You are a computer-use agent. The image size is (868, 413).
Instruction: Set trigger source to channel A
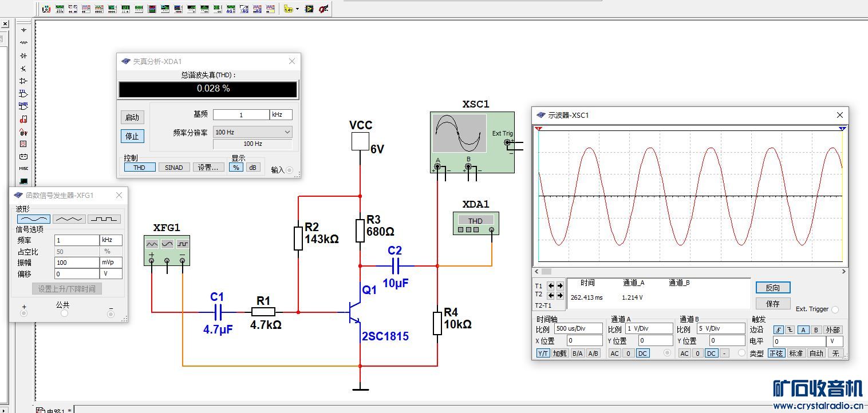click(x=803, y=330)
